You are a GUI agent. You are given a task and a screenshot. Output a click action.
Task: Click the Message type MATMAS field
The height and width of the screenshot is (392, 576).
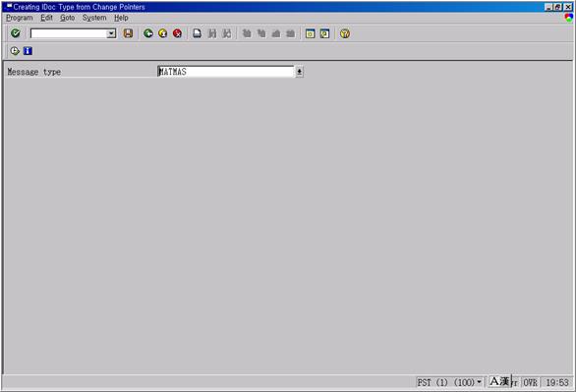[x=225, y=72]
